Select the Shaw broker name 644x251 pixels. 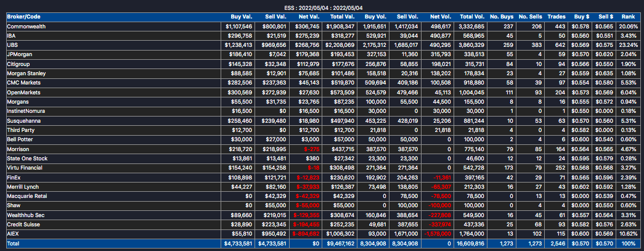[14, 206]
